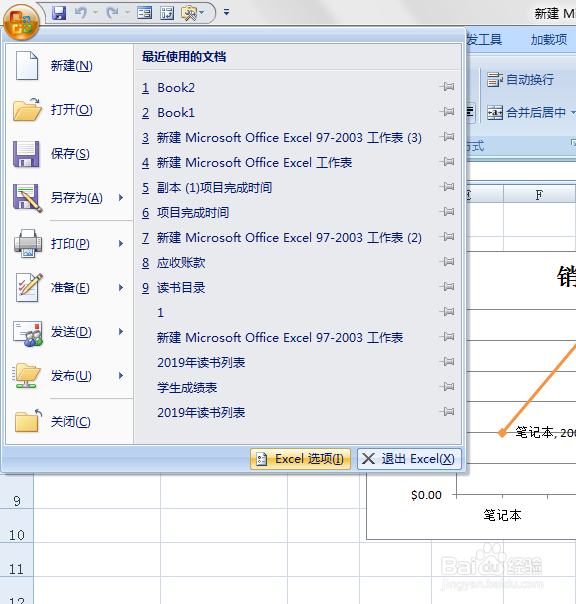Click 合并后居中 merge and center button

click(x=526, y=112)
